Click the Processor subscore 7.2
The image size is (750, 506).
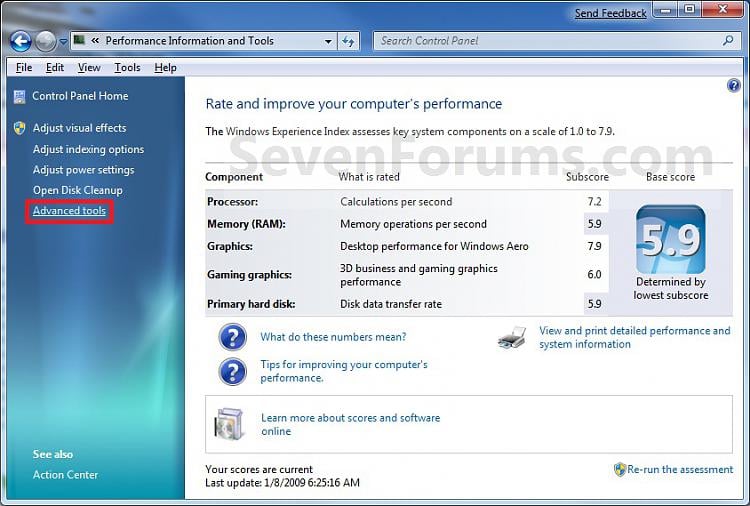tap(594, 202)
